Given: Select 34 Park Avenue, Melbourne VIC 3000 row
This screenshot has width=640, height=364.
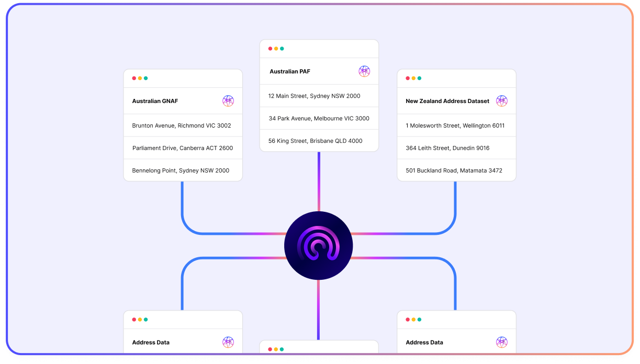Looking at the screenshot, I should tap(319, 118).
